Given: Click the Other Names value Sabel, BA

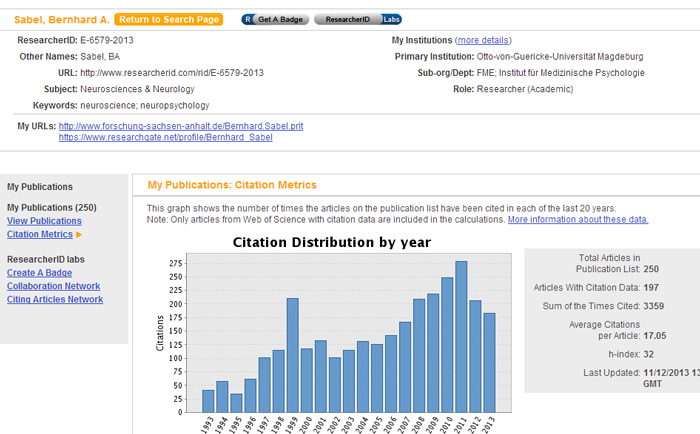Looking at the screenshot, I should click(100, 57).
